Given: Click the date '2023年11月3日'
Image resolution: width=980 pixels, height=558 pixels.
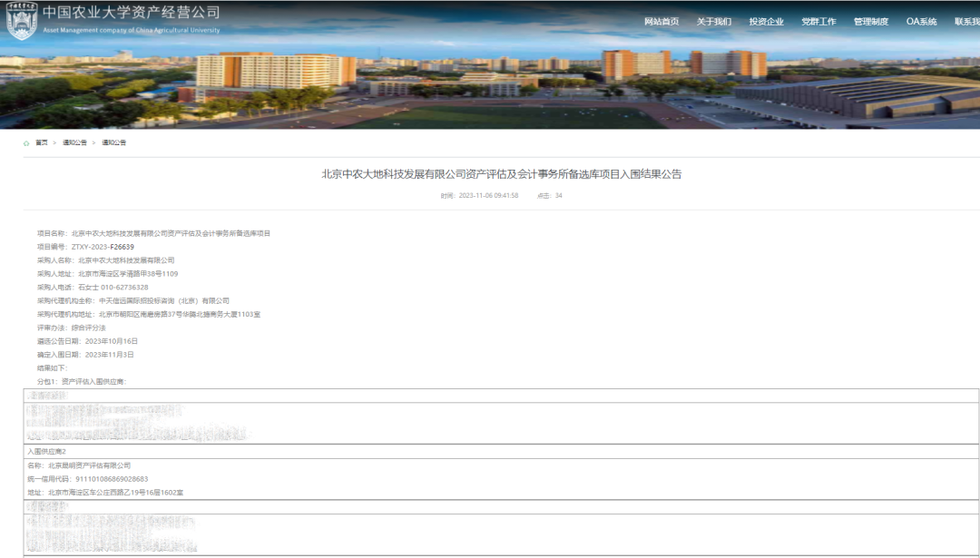Looking at the screenshot, I should (110, 355).
